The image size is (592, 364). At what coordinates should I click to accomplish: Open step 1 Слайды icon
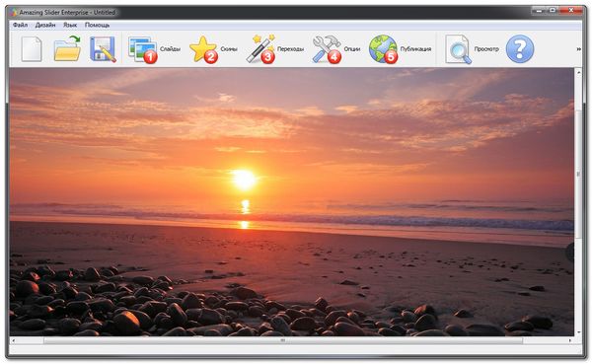point(143,49)
